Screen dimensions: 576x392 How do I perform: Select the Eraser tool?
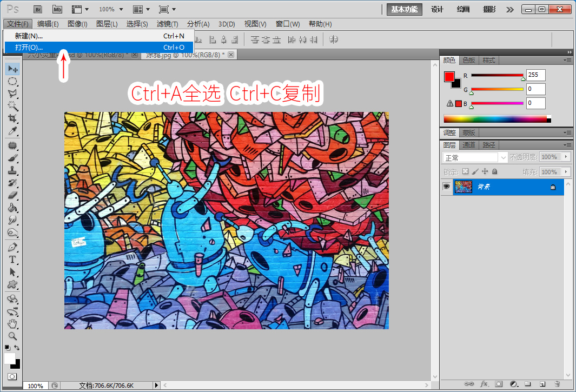[x=12, y=195]
